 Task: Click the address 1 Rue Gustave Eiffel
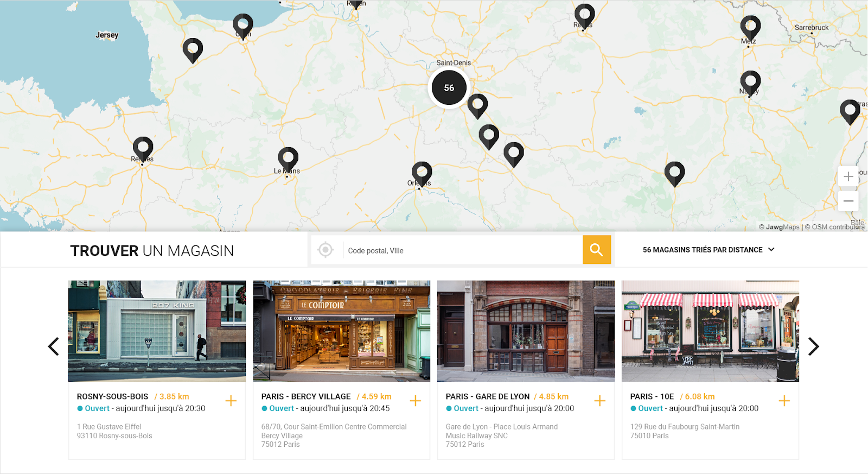(109, 427)
